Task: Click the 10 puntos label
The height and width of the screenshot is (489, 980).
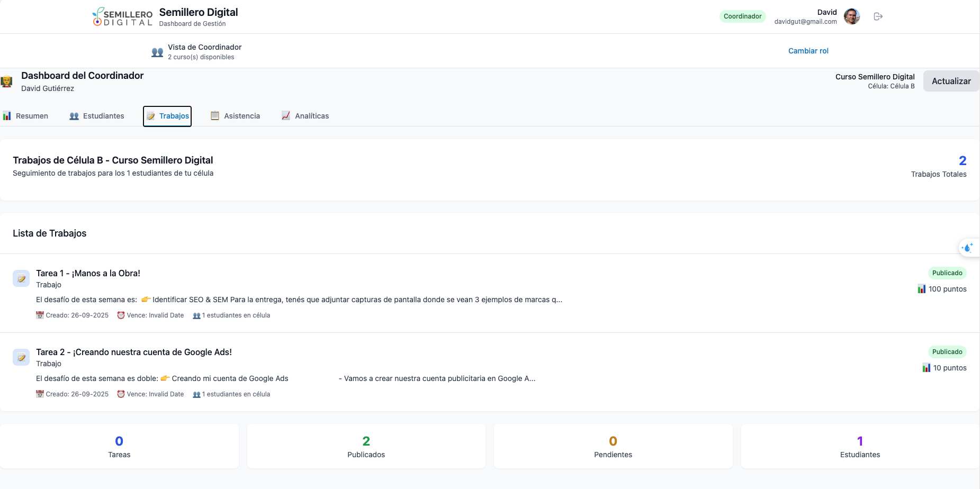Action: [x=950, y=368]
